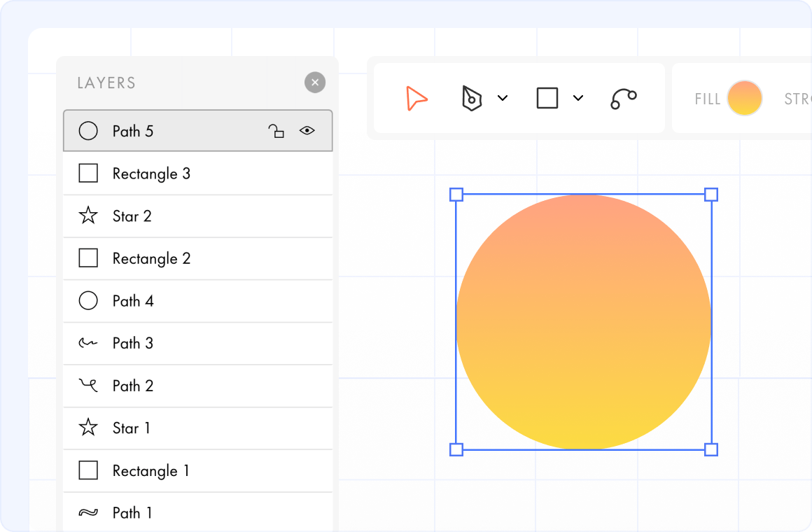Select the Pen tool in the toolbar

pyautogui.click(x=471, y=99)
